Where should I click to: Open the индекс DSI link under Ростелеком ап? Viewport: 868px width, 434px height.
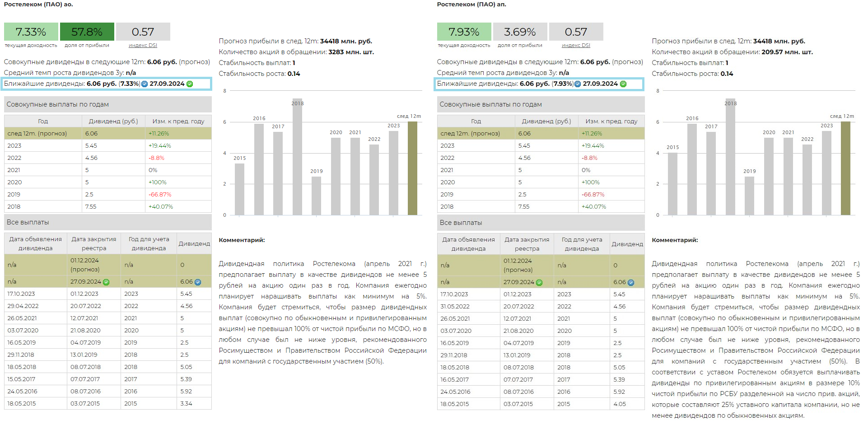576,45
